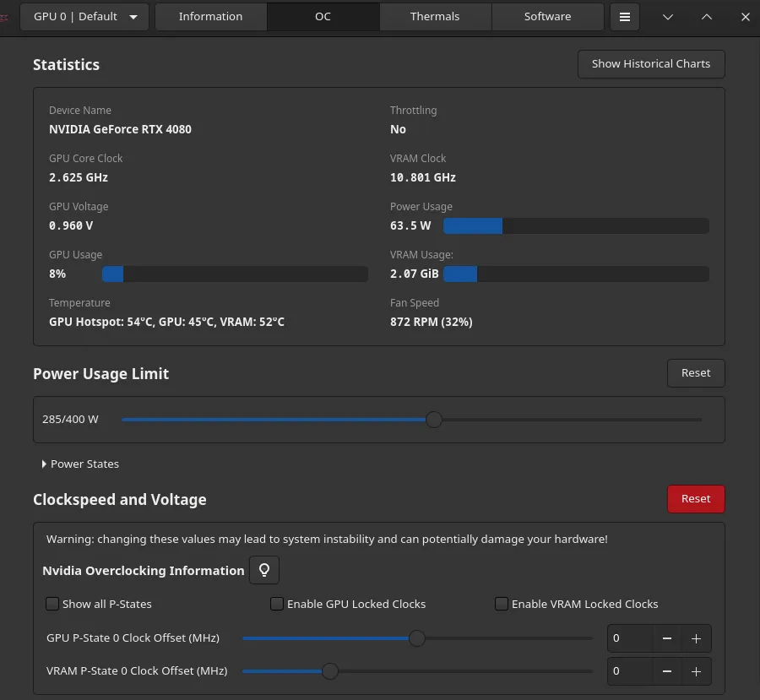
Task: Reset the Power Usage Limit
Action: pyautogui.click(x=696, y=372)
